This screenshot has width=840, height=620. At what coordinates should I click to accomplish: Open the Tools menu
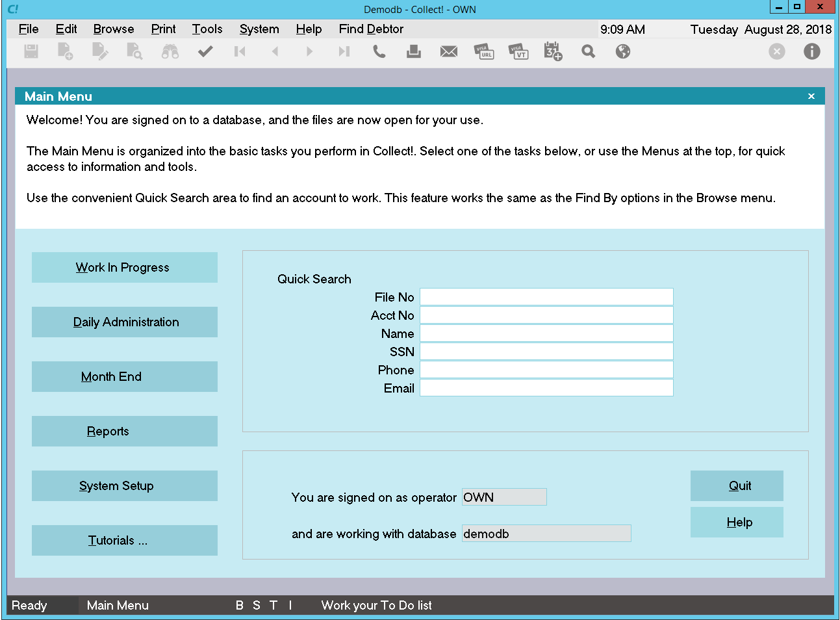click(x=207, y=29)
